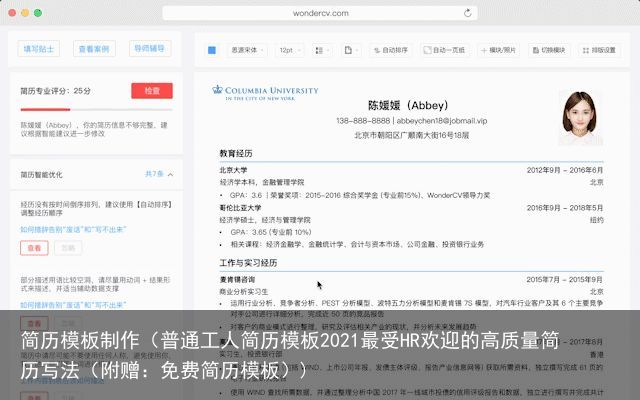Viewport: 640px width, 400px height.
Task: Click the phone and email contact line
Action: pyautogui.click(x=411, y=121)
